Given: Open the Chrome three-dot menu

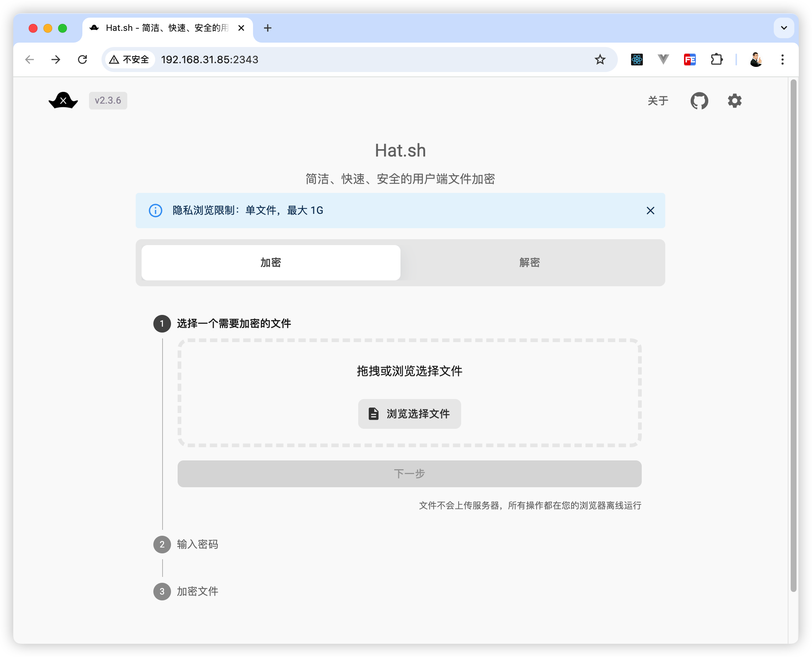Looking at the screenshot, I should click(782, 60).
